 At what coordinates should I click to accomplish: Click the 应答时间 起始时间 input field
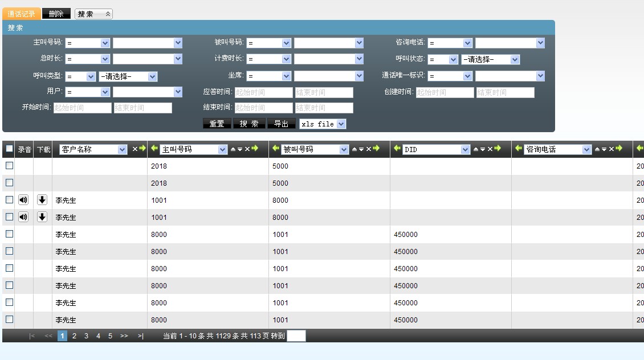263,92
